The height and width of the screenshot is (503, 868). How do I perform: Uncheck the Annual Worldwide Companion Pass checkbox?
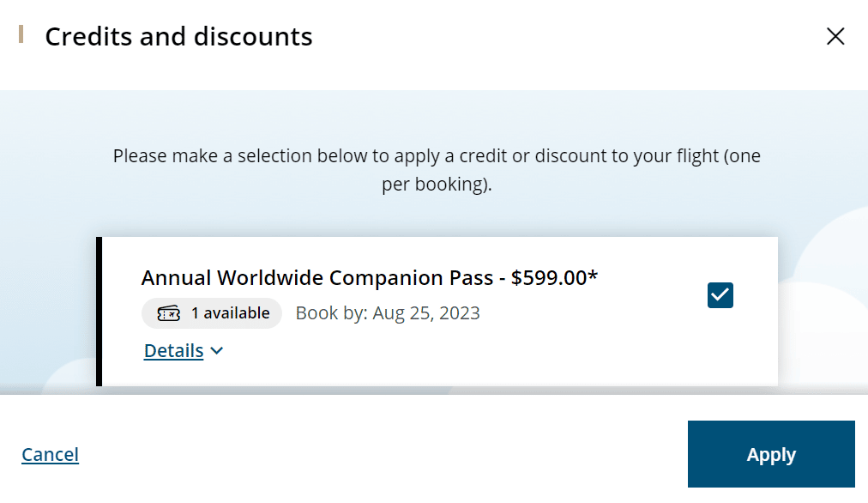[x=720, y=295]
